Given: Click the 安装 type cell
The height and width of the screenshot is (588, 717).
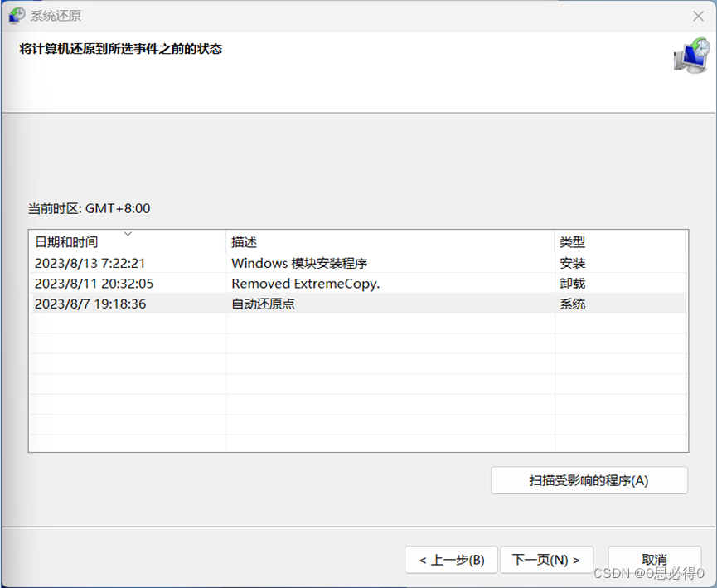Looking at the screenshot, I should click(x=572, y=263).
